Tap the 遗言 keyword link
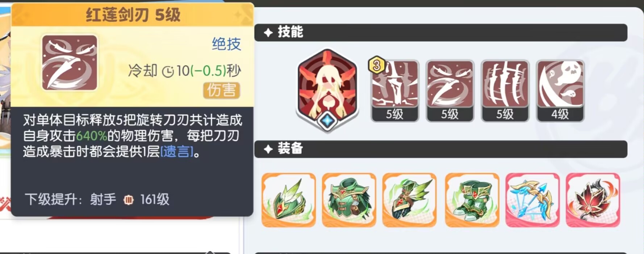 point(177,151)
